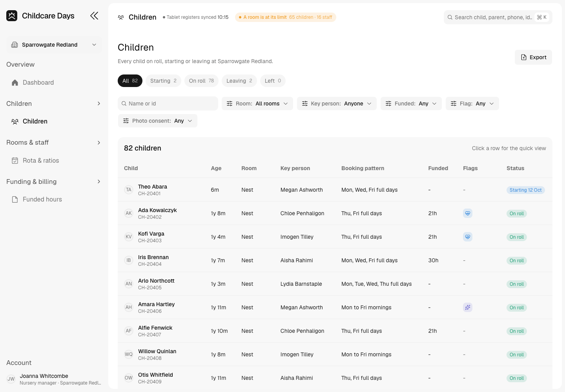Collapse the sidebar with the double-chevron icon
The width and height of the screenshot is (565, 392).
click(94, 16)
